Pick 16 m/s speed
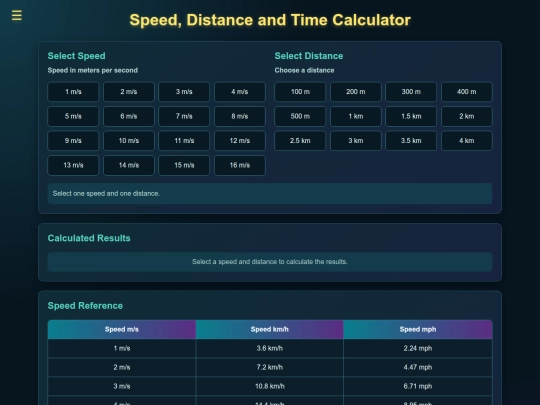 point(240,165)
